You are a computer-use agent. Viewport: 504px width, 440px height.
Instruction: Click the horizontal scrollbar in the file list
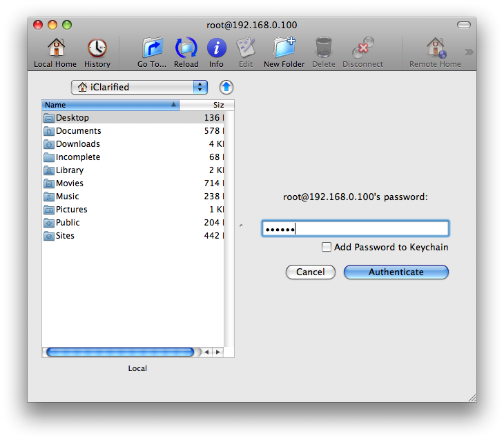click(x=120, y=352)
